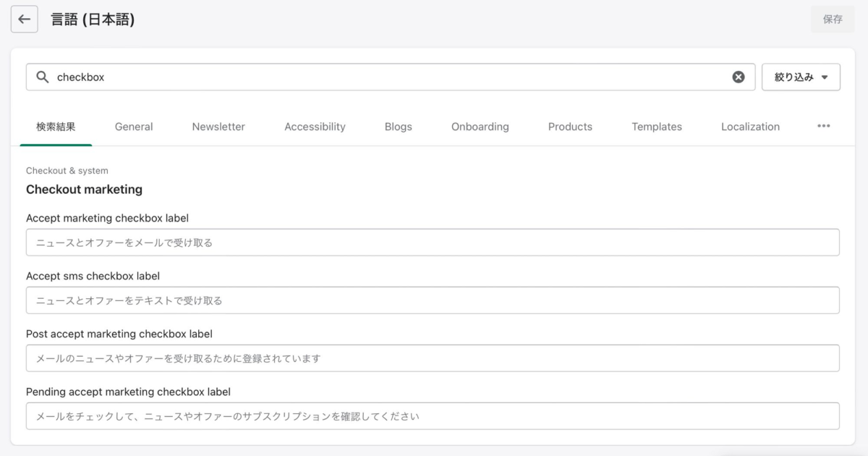This screenshot has width=868, height=456.
Task: Click the back arrow button
Action: click(x=24, y=20)
